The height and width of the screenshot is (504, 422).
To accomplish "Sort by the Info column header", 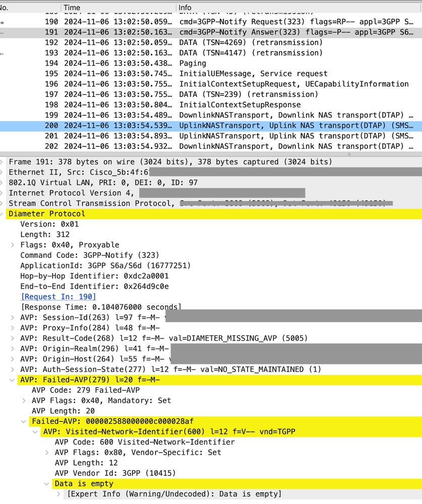I will (299, 8).
